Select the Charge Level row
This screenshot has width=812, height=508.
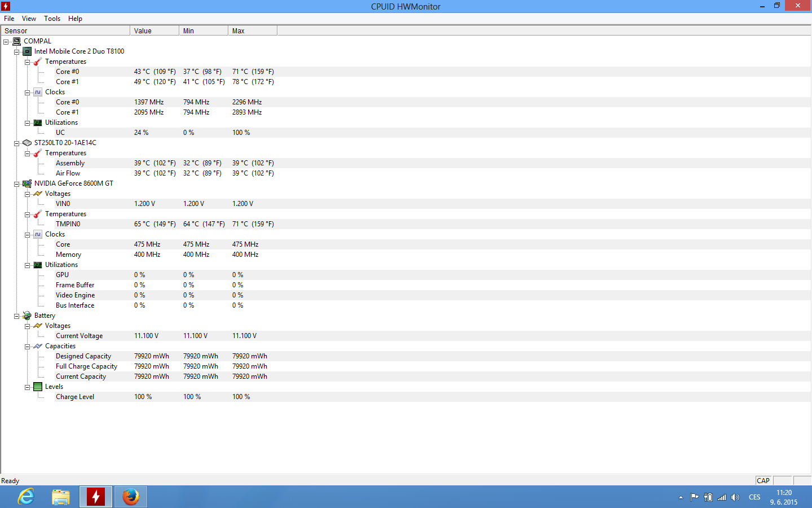click(405, 397)
